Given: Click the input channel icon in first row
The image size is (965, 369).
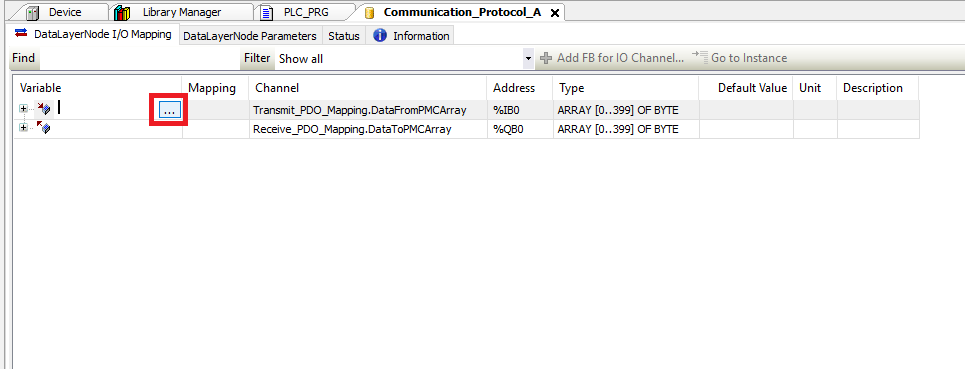Looking at the screenshot, I should point(43,109).
